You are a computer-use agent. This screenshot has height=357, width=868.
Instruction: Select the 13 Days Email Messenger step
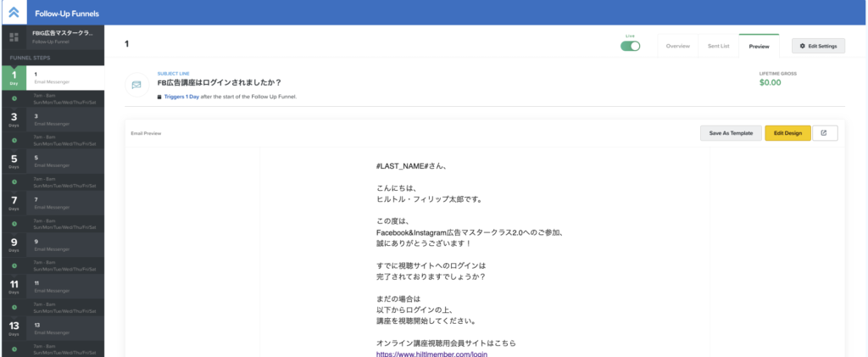tap(53, 327)
